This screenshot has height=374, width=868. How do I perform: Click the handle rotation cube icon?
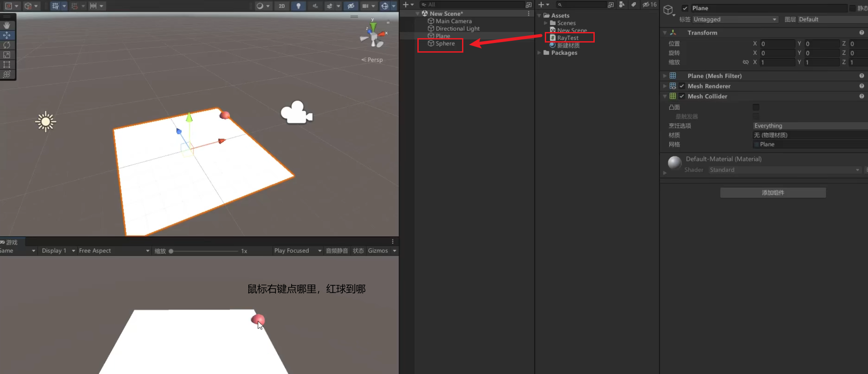[28, 6]
